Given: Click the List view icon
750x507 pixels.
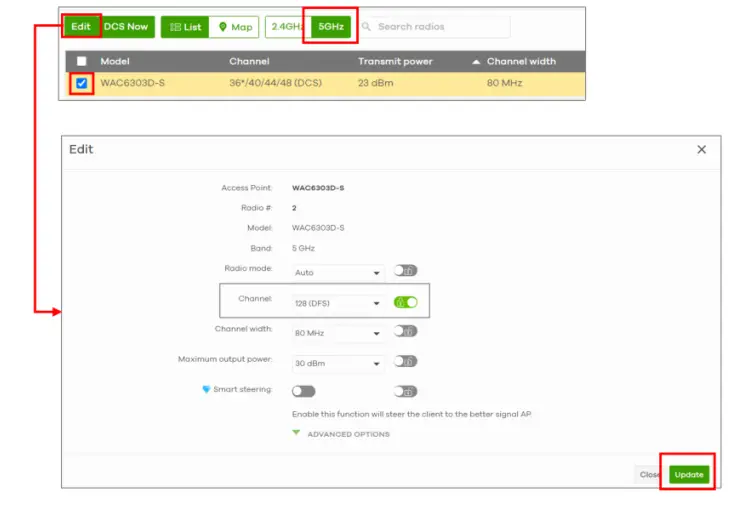Looking at the screenshot, I should point(176,27).
